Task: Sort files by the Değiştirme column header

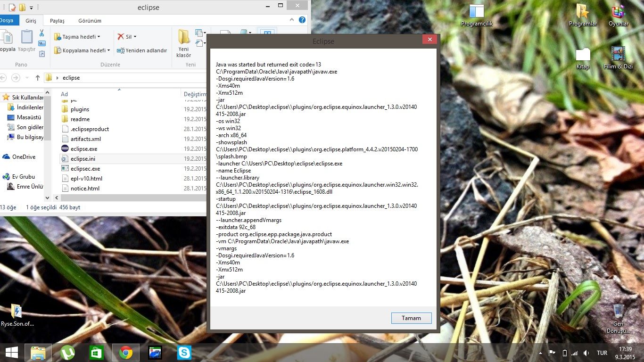Action: tap(195, 94)
